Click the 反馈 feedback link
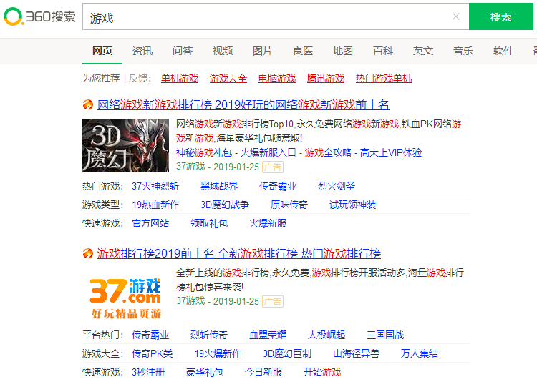This screenshot has height=392, width=537. coord(140,78)
